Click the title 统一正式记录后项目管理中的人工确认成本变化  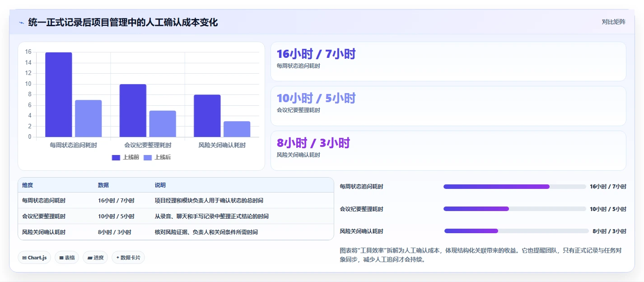tap(123, 22)
